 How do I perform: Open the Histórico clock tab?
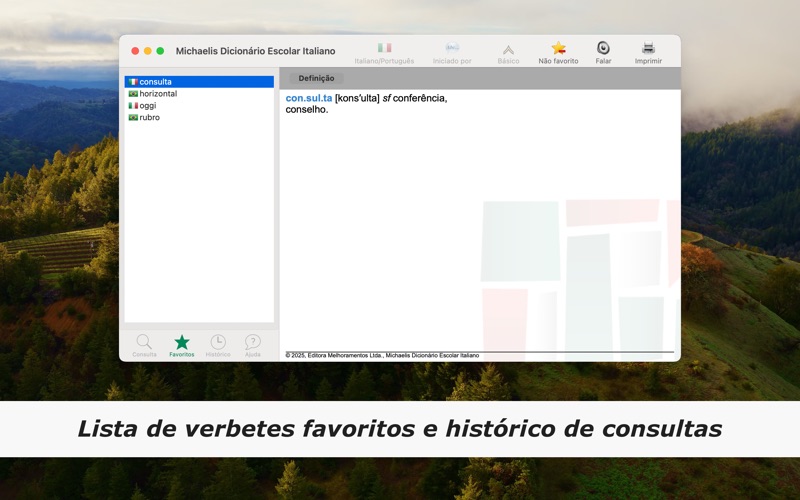(x=218, y=345)
